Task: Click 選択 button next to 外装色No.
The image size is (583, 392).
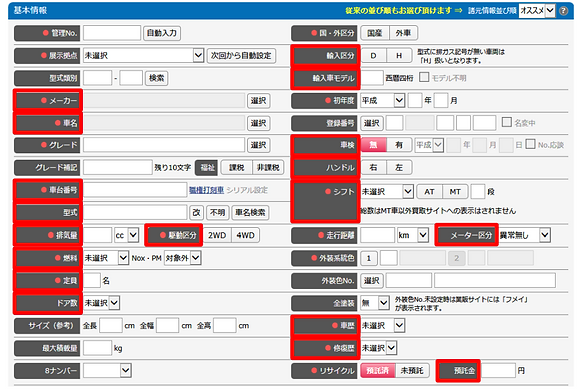Action: coord(372,280)
